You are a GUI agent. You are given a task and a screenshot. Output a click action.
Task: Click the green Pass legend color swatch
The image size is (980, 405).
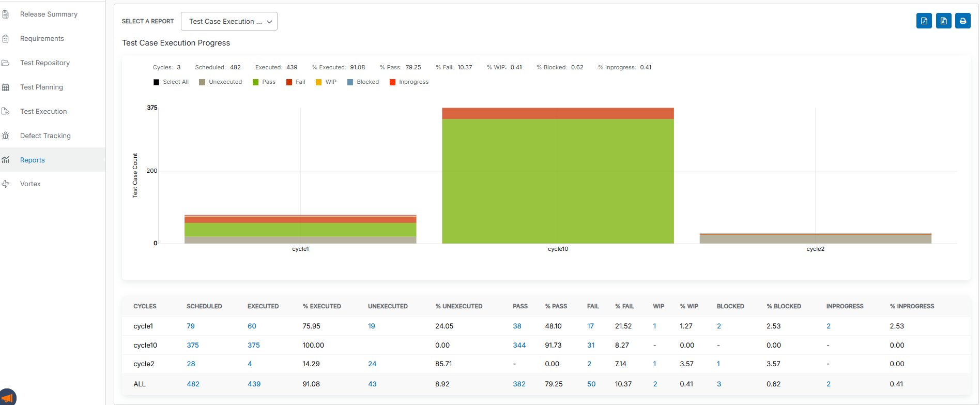255,82
